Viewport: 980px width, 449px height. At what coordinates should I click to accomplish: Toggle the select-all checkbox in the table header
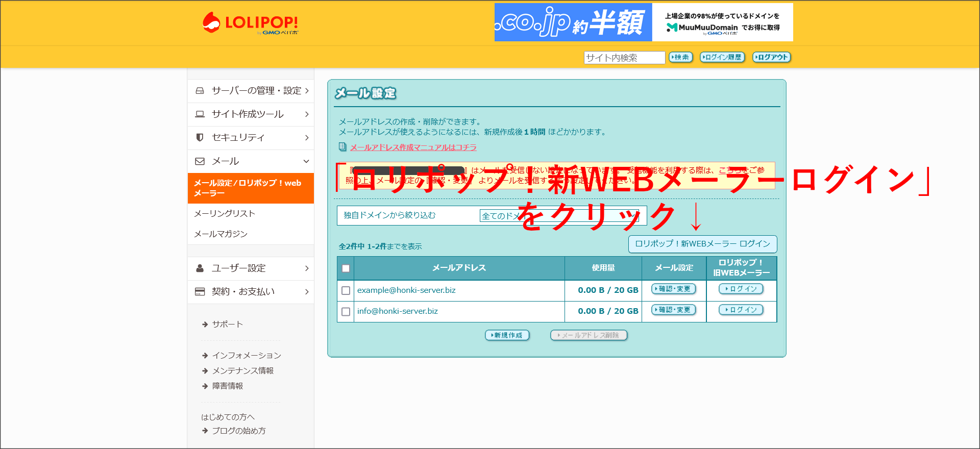pyautogui.click(x=346, y=268)
